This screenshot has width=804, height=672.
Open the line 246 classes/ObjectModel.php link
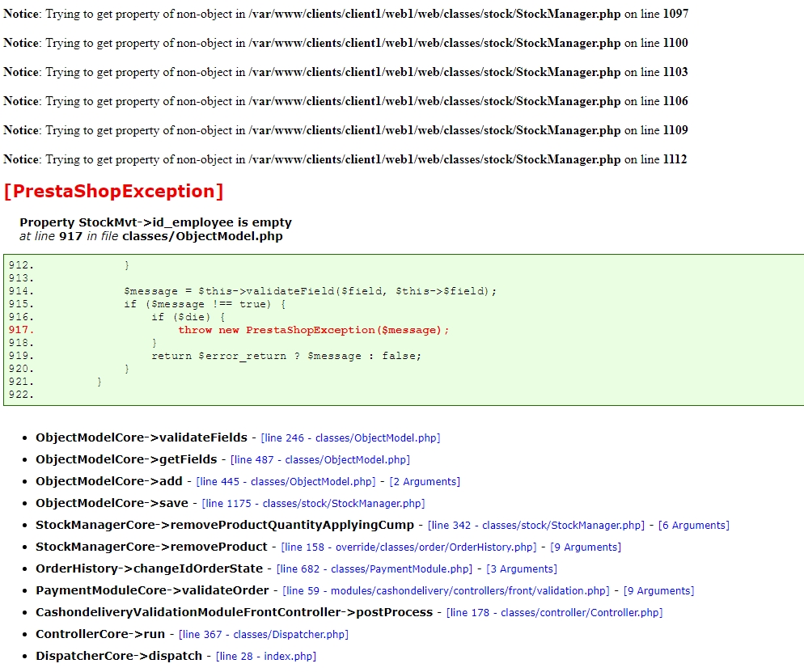pos(351,438)
